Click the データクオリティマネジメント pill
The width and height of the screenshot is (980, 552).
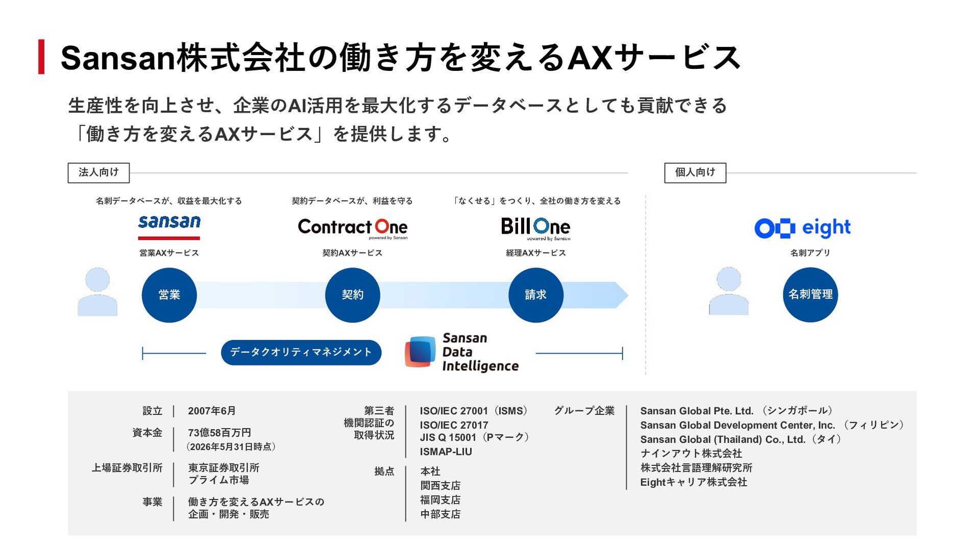(301, 353)
